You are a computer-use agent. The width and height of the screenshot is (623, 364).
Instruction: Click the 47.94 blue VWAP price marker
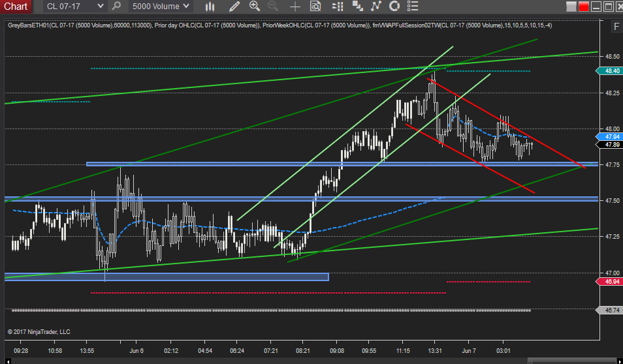[x=611, y=136]
